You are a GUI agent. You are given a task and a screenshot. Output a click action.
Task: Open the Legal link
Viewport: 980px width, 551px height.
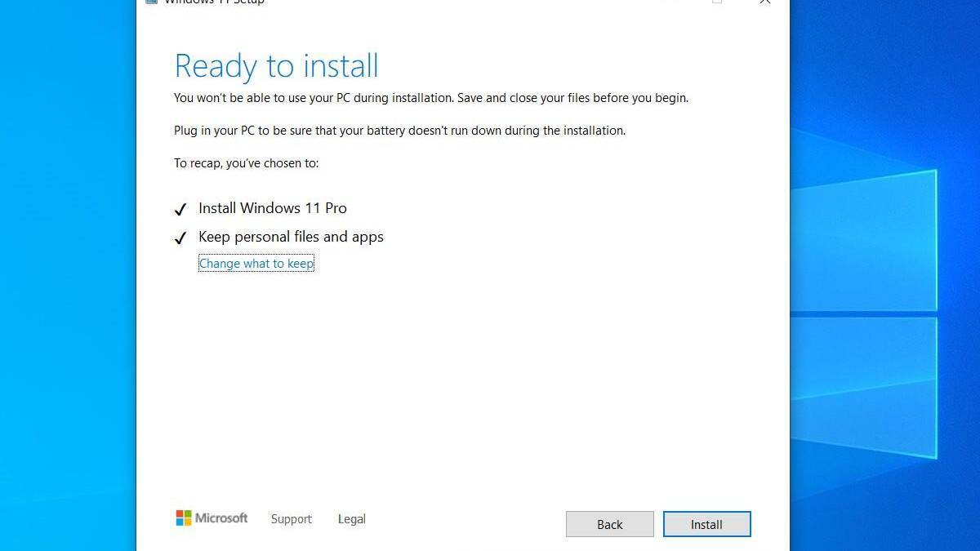tap(352, 519)
